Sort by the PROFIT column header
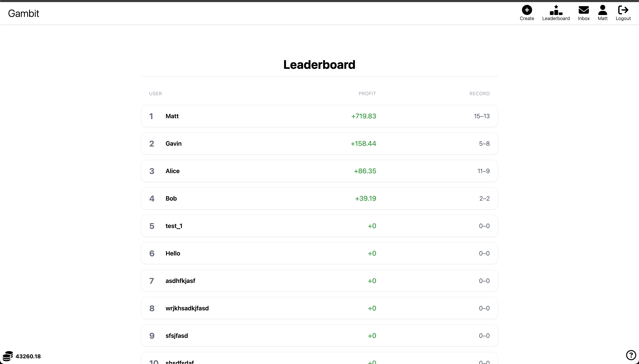Viewport: 639px width, 364px height. (x=367, y=93)
